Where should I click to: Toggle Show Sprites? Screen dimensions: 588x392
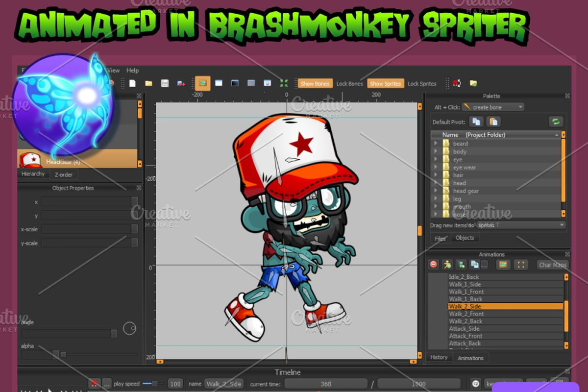386,84
